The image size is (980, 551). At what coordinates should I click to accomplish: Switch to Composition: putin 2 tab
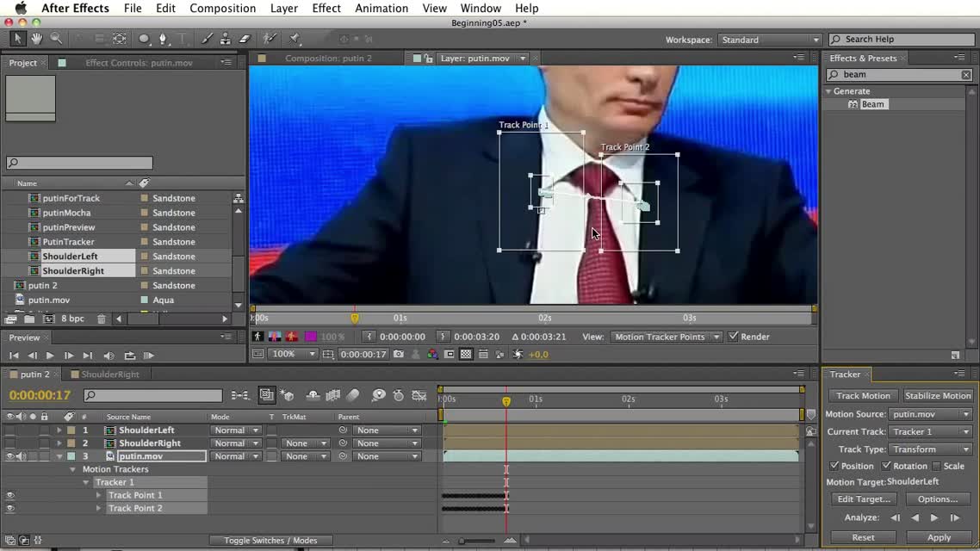[328, 58]
